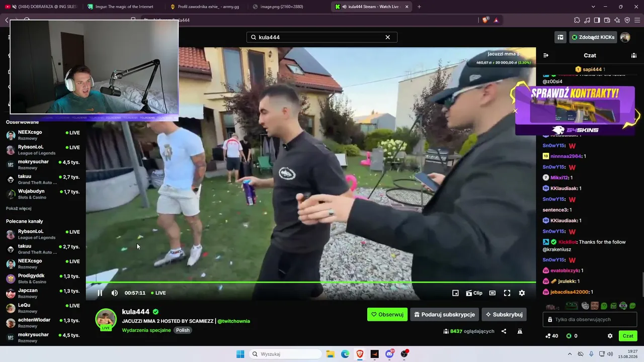Open the Brave Shields lion icon

485,20
